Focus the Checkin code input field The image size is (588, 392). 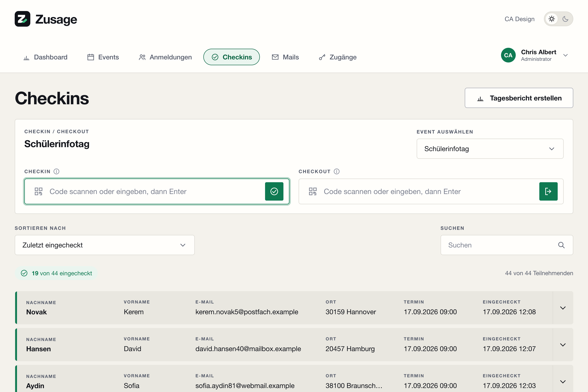[x=157, y=192]
